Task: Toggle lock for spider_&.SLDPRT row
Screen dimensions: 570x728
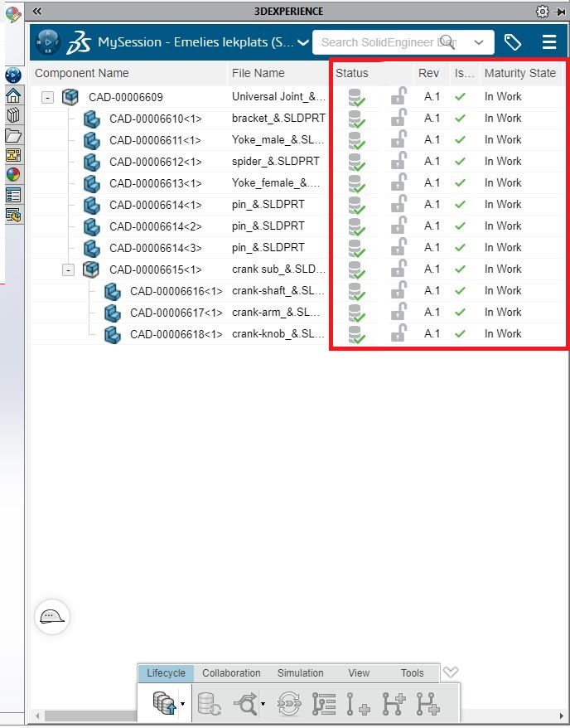Action: coord(399,161)
